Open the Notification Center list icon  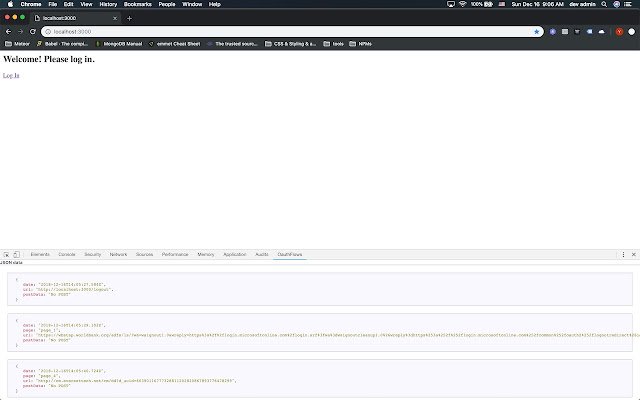coord(628,4)
